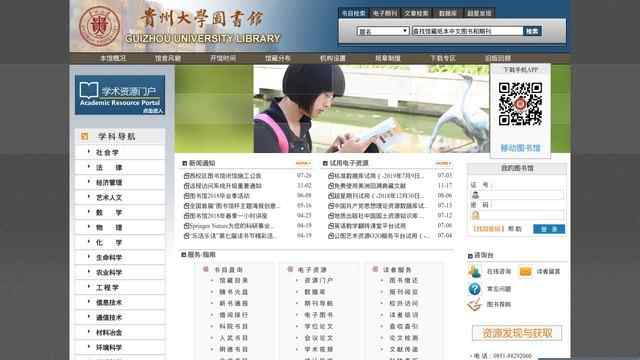Open 馆藏分布 in the navigation bar
This screenshot has height=360, width=640.
(278, 58)
